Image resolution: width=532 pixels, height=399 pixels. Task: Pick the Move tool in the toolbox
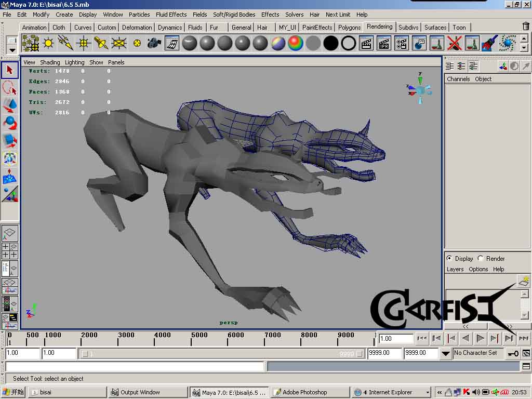click(x=9, y=105)
